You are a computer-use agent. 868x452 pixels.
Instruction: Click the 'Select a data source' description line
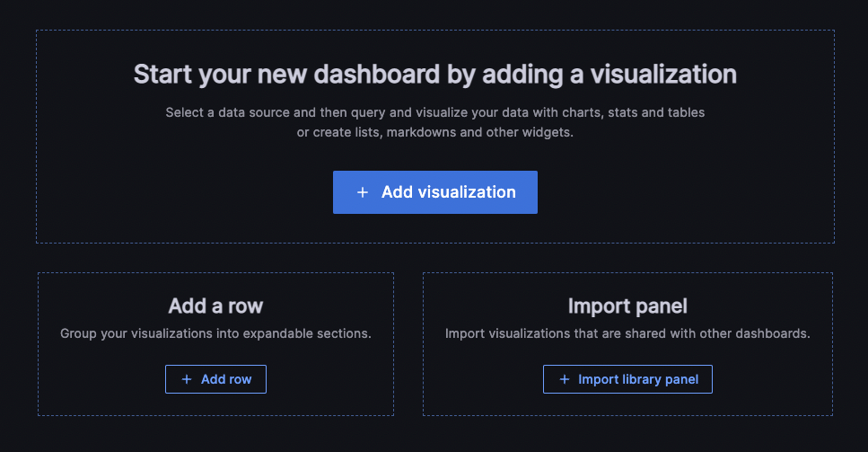434,113
